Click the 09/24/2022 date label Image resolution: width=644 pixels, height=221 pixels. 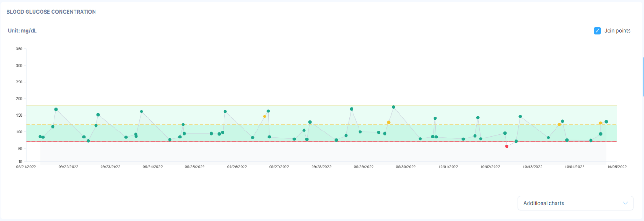[152, 166]
